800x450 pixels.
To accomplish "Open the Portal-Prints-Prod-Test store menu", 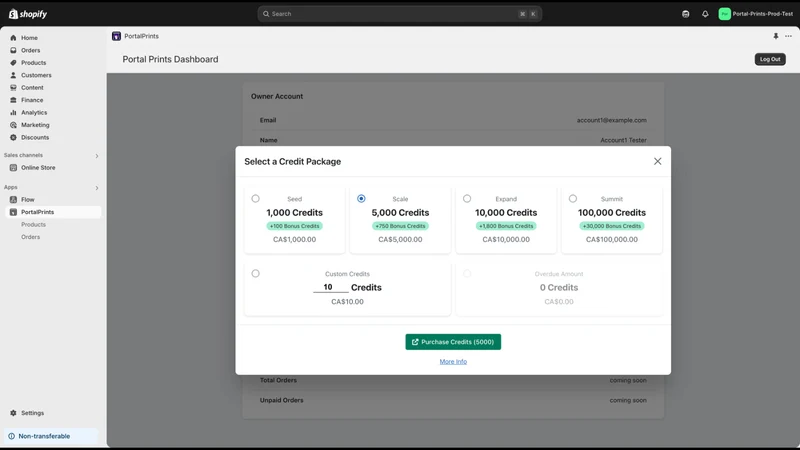I will 756,14.
